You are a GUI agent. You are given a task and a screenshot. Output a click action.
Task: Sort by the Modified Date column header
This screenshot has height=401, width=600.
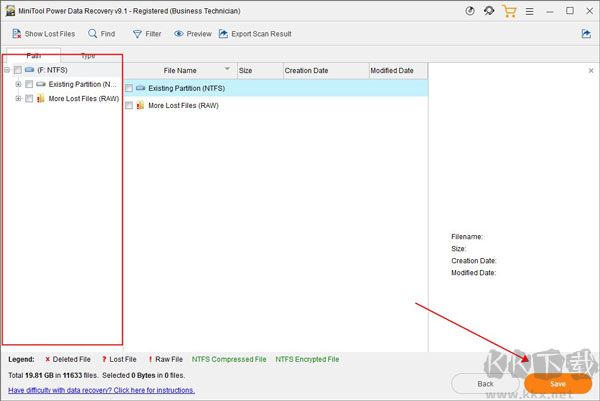pyautogui.click(x=398, y=71)
